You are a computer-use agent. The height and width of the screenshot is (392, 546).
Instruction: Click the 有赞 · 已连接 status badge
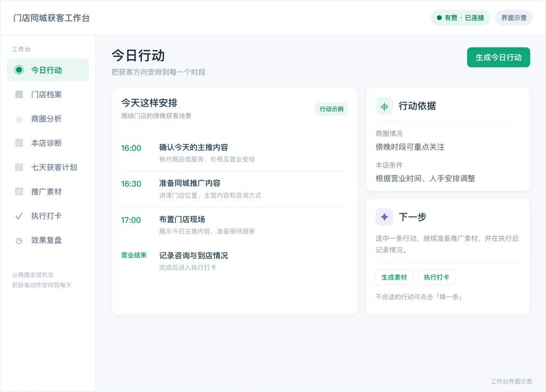coord(461,18)
